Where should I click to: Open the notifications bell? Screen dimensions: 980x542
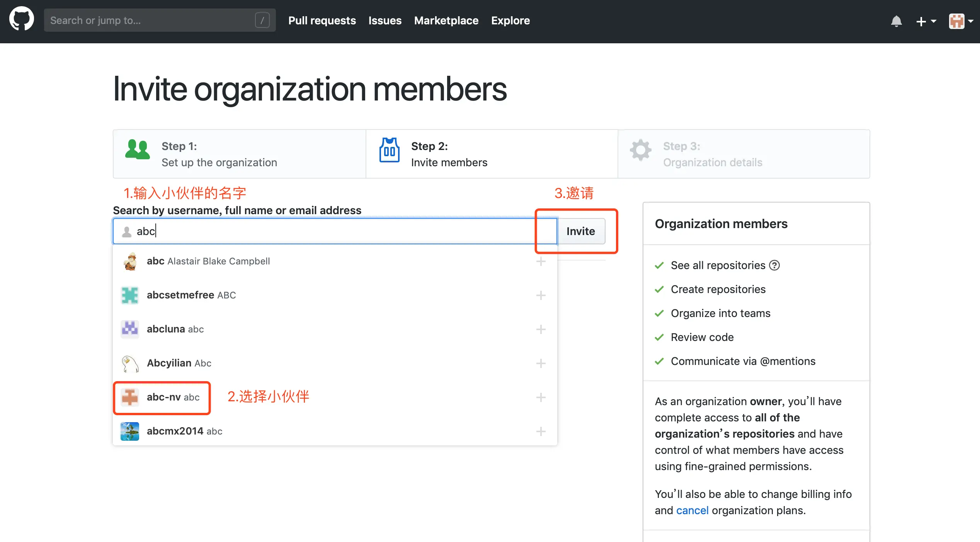coord(896,21)
